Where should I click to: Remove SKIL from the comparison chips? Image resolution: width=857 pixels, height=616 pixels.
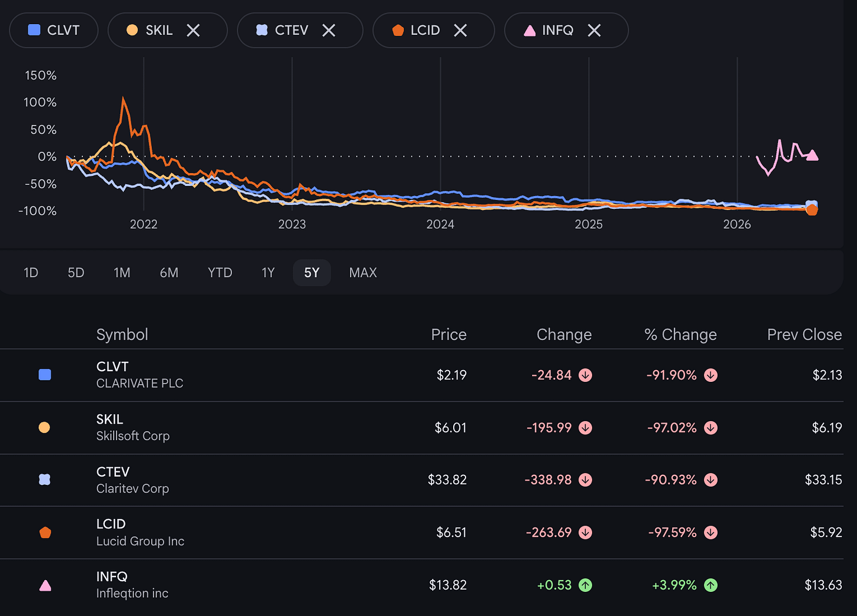click(193, 30)
